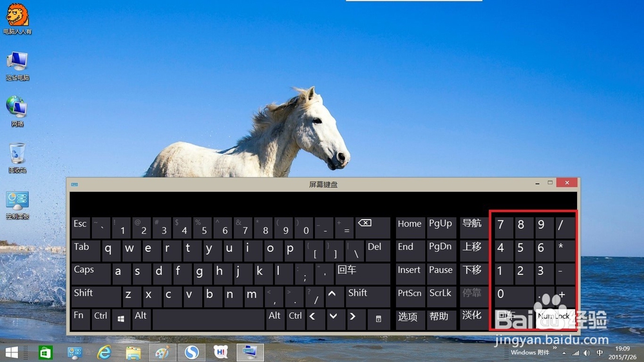Toggle the NumLock key

pos(555,319)
